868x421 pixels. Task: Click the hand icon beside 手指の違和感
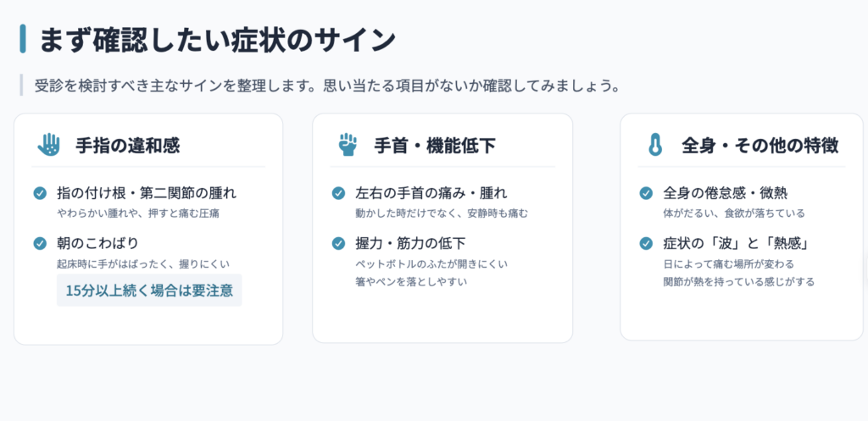pyautogui.click(x=48, y=145)
